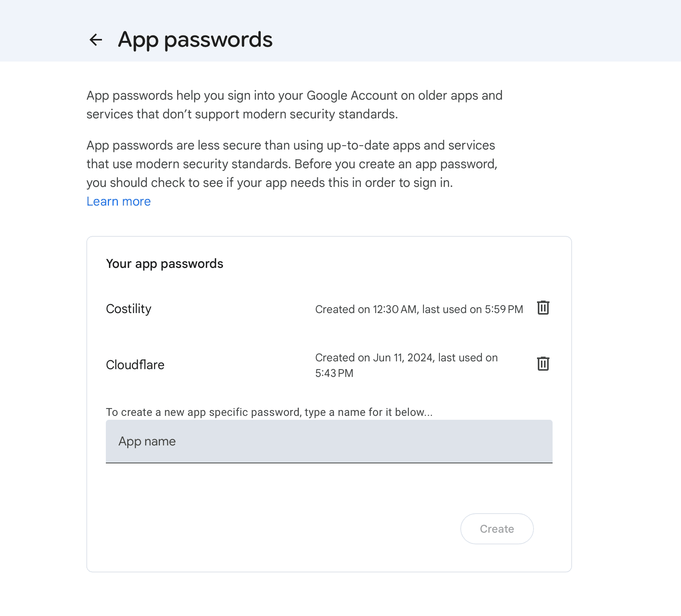Viewport: 681px width, 616px height.
Task: Focus the App name input field
Action: [x=329, y=442]
